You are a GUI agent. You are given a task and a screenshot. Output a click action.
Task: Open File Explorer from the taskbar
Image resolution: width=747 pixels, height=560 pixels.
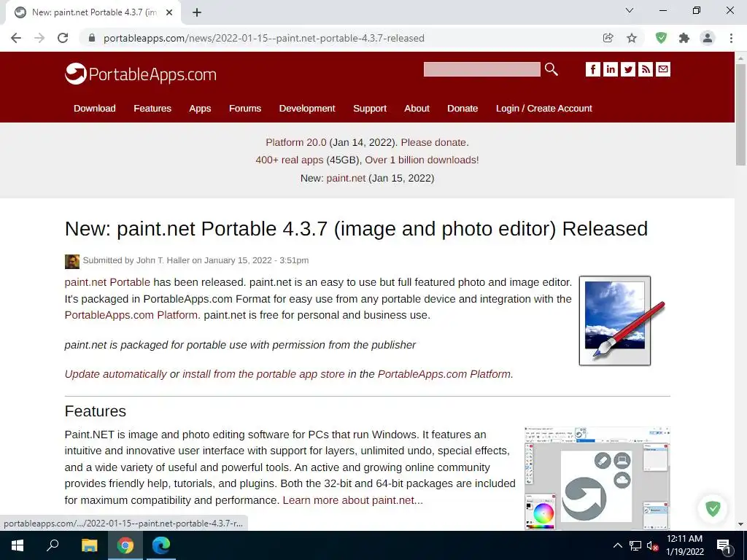tap(89, 545)
